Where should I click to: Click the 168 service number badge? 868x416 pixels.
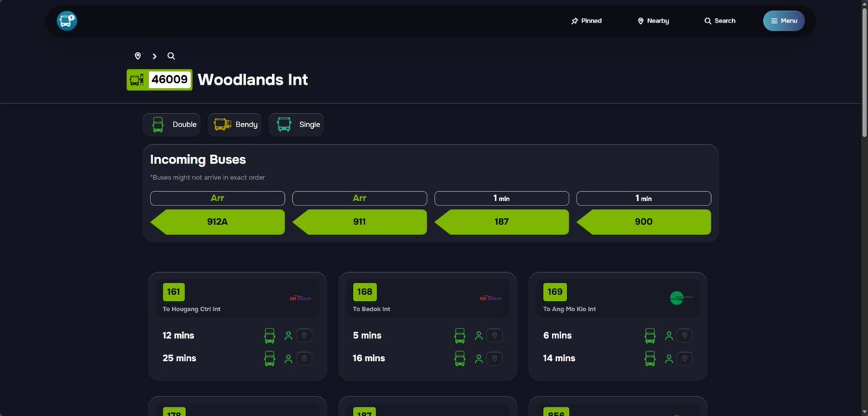pyautogui.click(x=365, y=292)
